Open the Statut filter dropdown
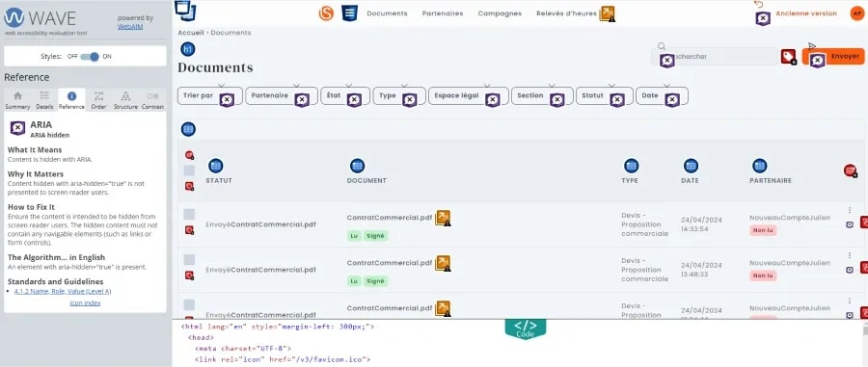 click(x=604, y=95)
